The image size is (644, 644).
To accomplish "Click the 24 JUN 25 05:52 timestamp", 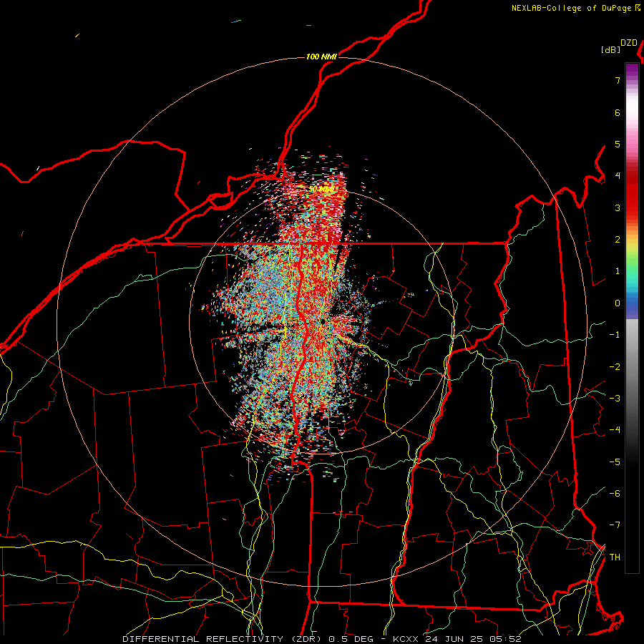I will 473,639.
